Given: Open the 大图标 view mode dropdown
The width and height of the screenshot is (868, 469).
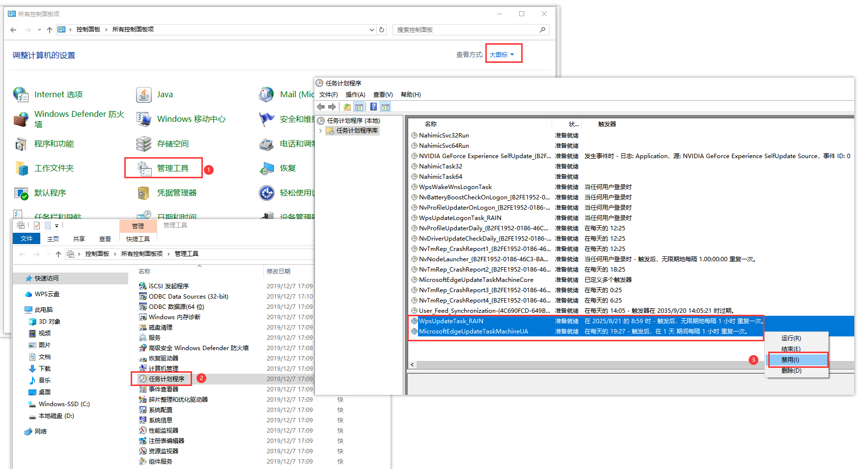Looking at the screenshot, I should click(502, 55).
